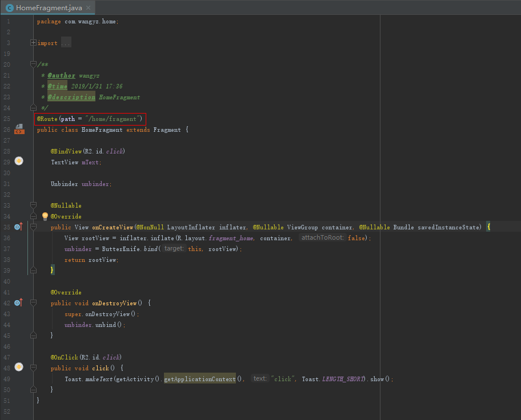Click the ButterKnife gutter icon beside mText
The image size is (521, 420).
click(19, 161)
